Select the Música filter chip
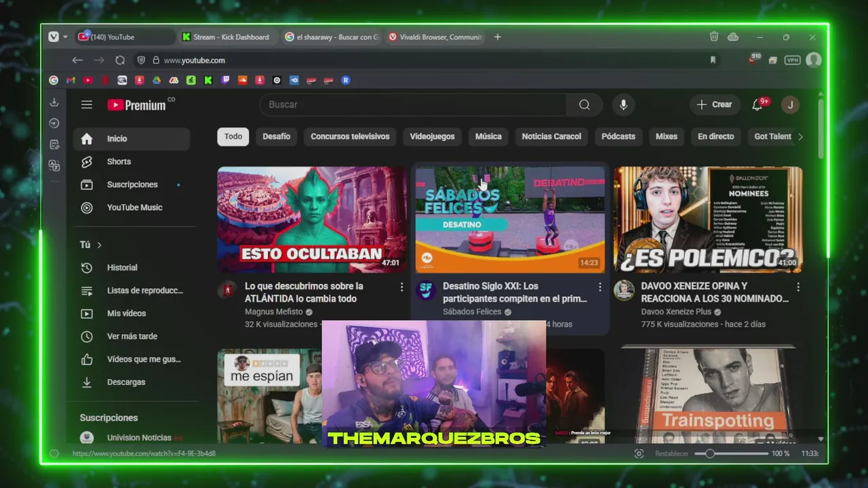This screenshot has width=868, height=488. 488,136
